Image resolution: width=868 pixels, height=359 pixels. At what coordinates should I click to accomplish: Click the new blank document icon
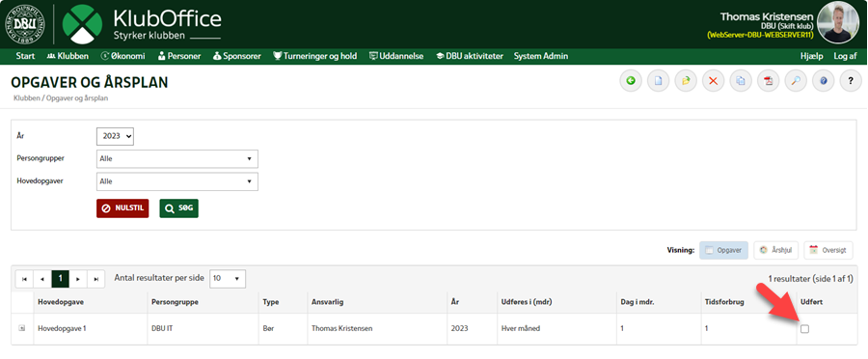point(658,81)
